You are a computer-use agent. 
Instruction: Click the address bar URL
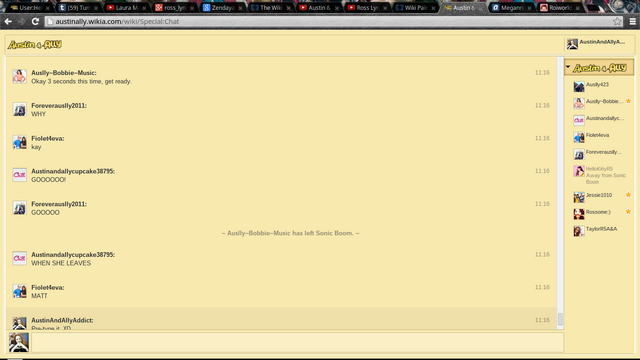point(117,21)
